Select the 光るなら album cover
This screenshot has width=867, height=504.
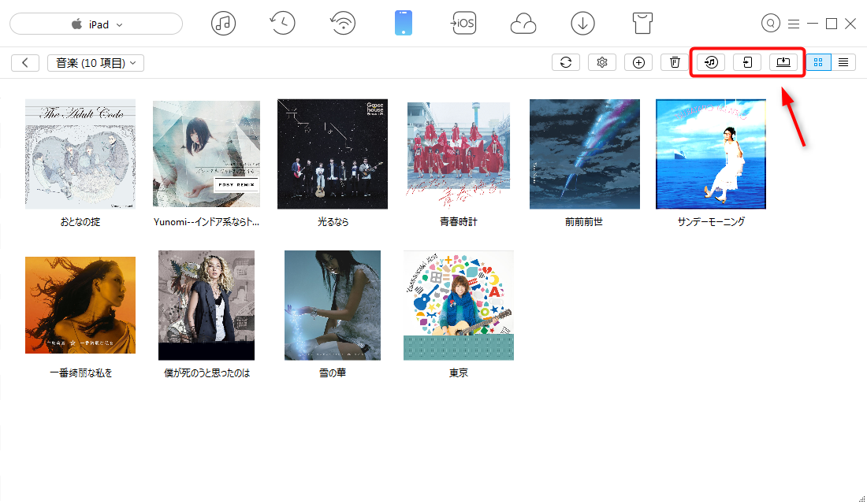click(333, 154)
